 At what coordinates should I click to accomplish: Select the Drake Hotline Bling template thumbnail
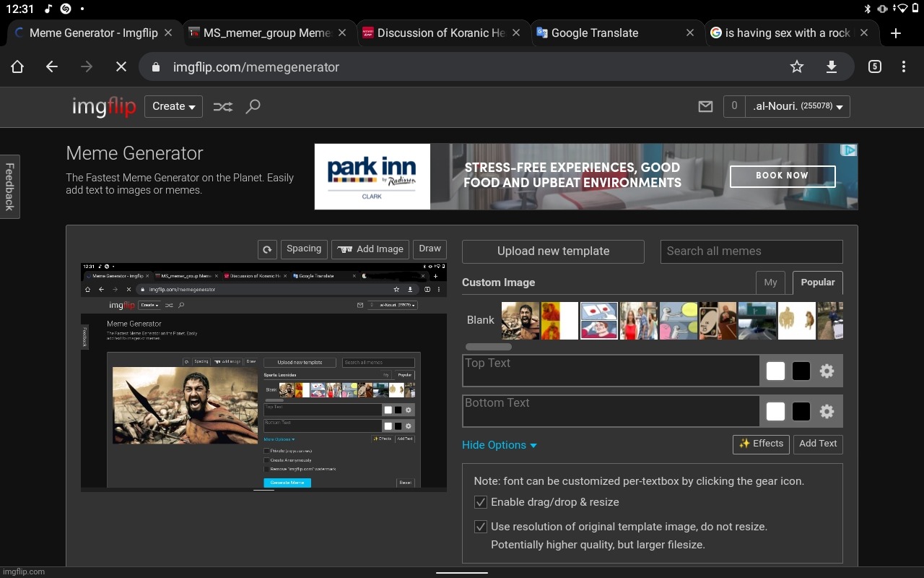click(560, 321)
